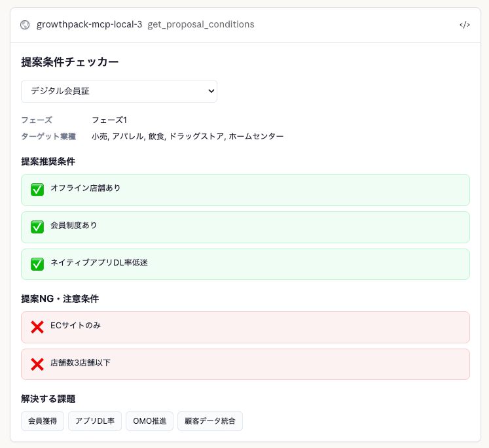Click the red X for 店舗数3店舗以下
This screenshot has width=489, height=448.
click(x=37, y=364)
